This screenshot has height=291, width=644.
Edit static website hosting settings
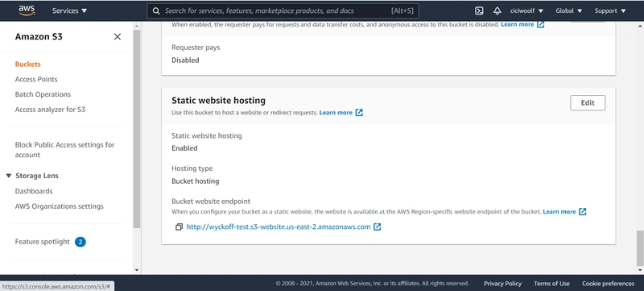(x=588, y=103)
